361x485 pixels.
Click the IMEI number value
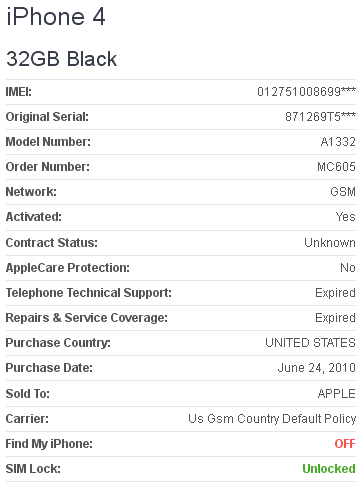click(306, 91)
